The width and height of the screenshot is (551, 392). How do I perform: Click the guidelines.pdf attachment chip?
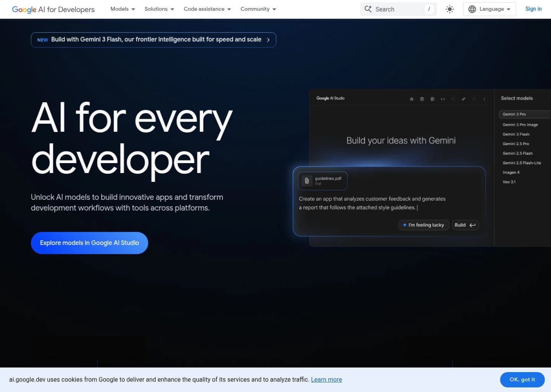click(323, 181)
